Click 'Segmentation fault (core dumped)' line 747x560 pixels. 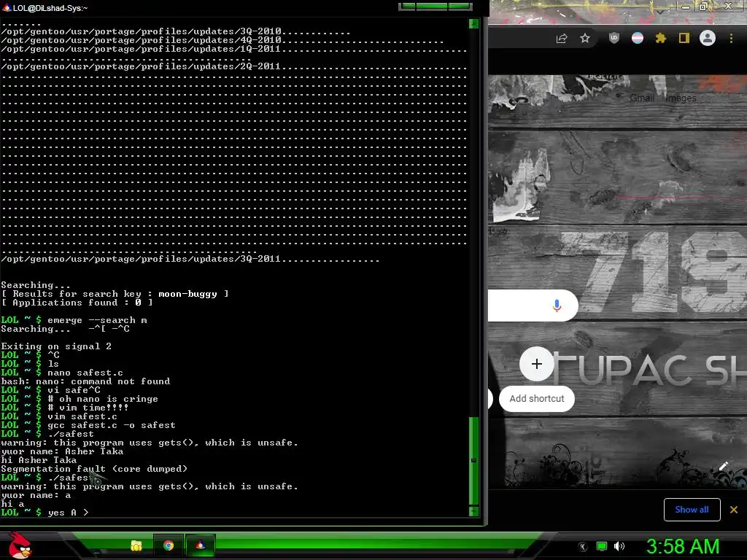(x=94, y=469)
